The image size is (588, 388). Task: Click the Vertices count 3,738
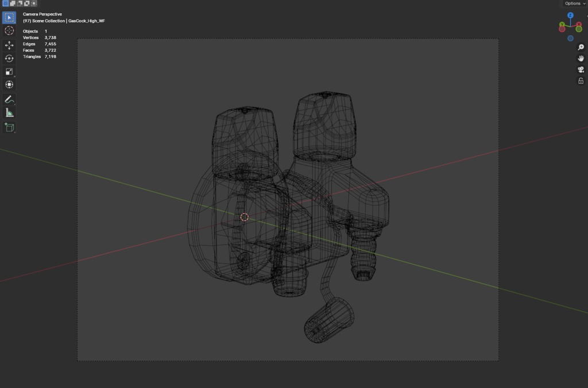click(x=51, y=38)
